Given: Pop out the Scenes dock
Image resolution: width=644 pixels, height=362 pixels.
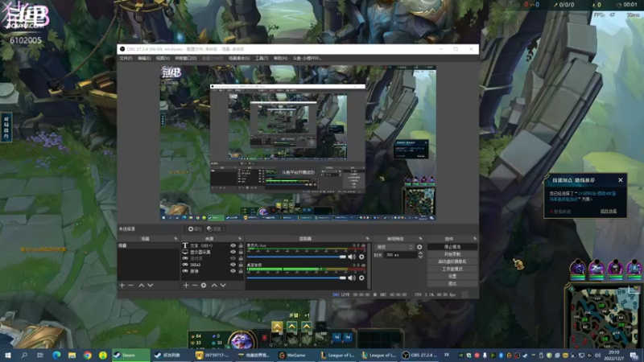Looking at the screenshot, I should (x=175, y=238).
